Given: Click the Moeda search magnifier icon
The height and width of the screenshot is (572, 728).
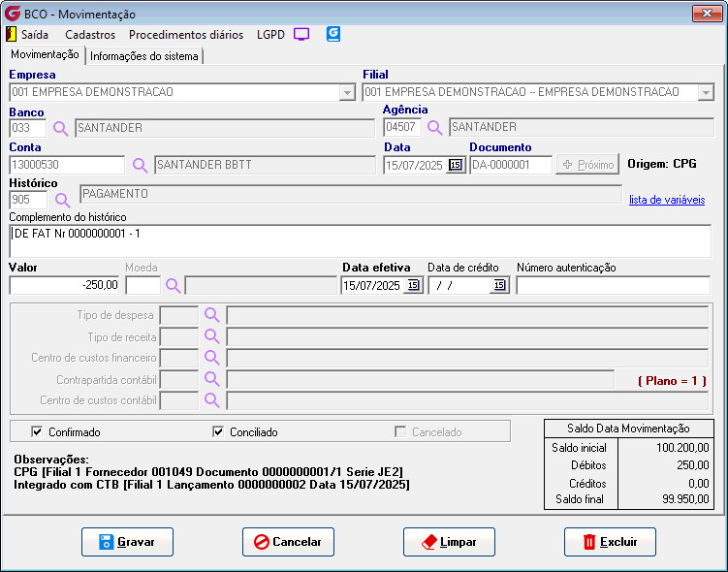Looking at the screenshot, I should tap(174, 286).
